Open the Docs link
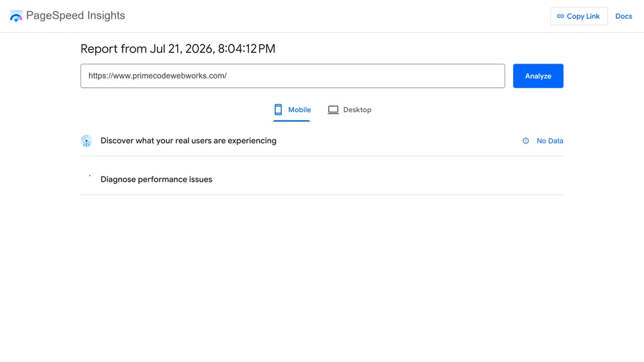The width and height of the screenshot is (644, 362). click(623, 16)
